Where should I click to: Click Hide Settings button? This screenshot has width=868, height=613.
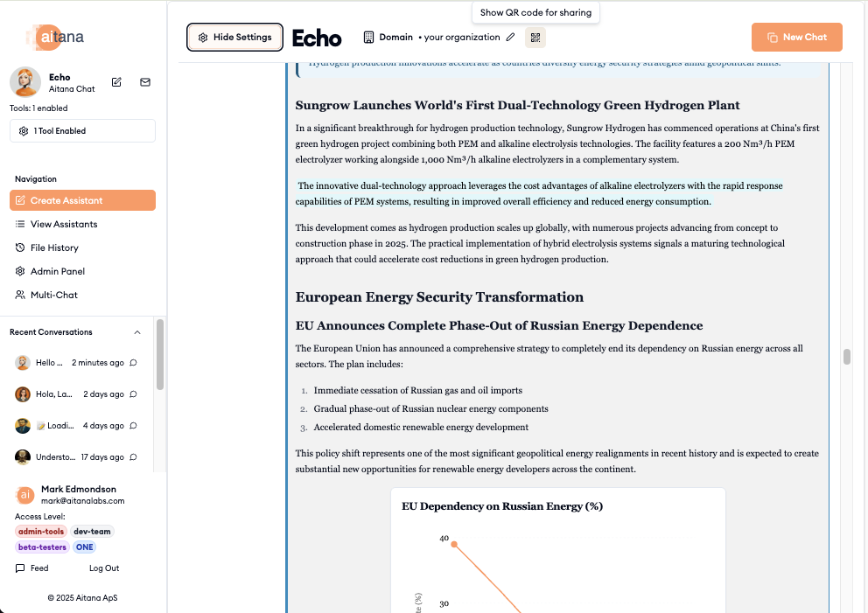(x=234, y=38)
